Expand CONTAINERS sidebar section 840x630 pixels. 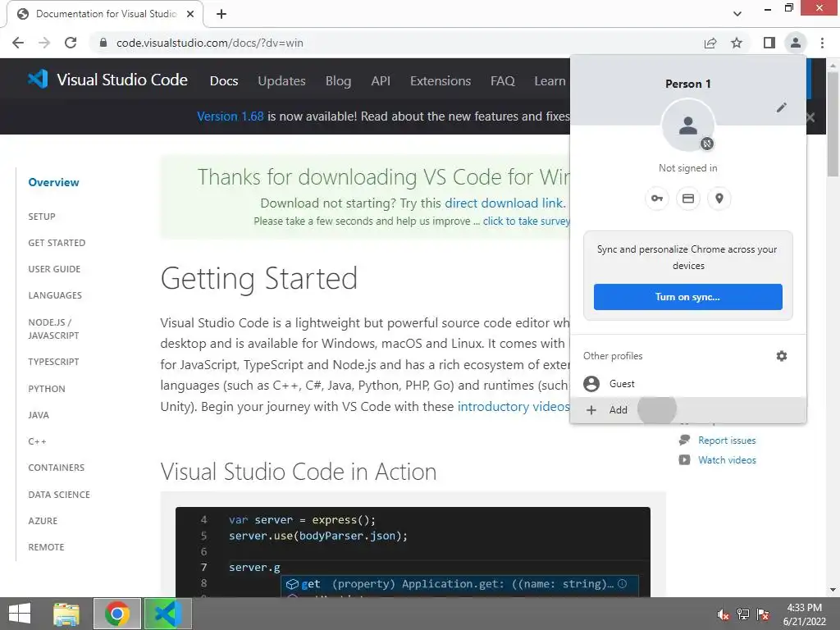coord(57,468)
